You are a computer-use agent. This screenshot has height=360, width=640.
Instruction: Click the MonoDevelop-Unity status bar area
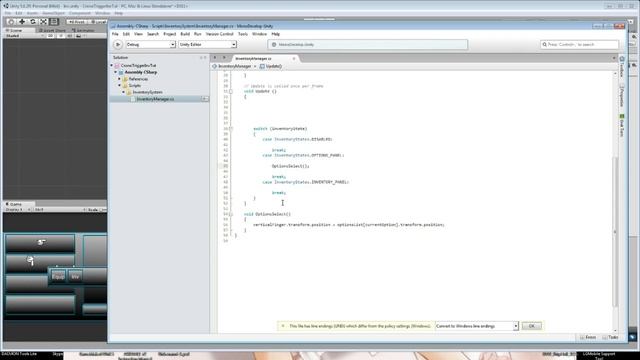point(367,44)
